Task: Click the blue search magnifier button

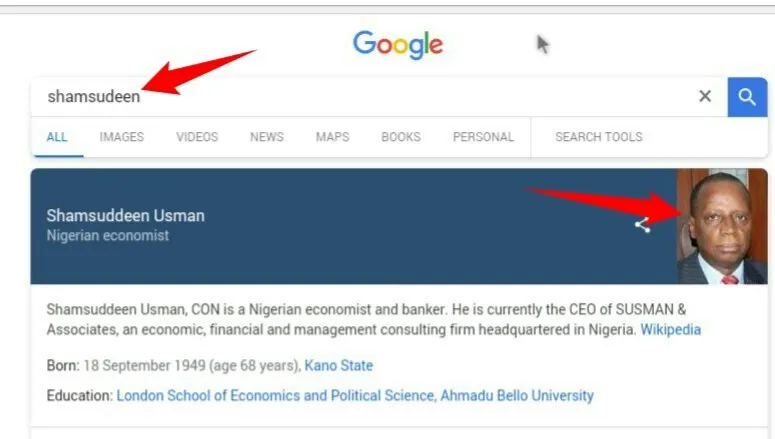Action: tap(747, 97)
